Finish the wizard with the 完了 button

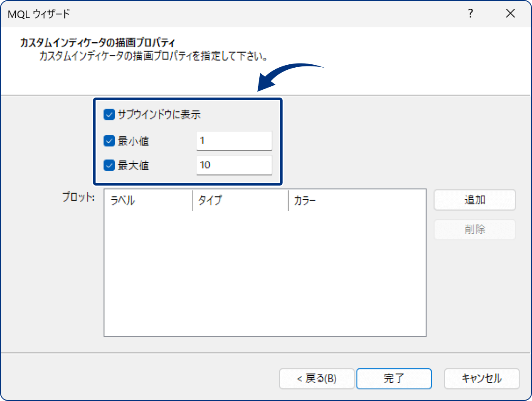point(394,379)
